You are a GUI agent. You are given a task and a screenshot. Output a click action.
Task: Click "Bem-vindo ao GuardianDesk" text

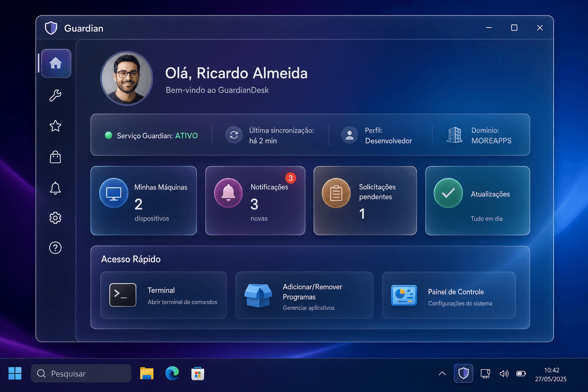pos(217,90)
